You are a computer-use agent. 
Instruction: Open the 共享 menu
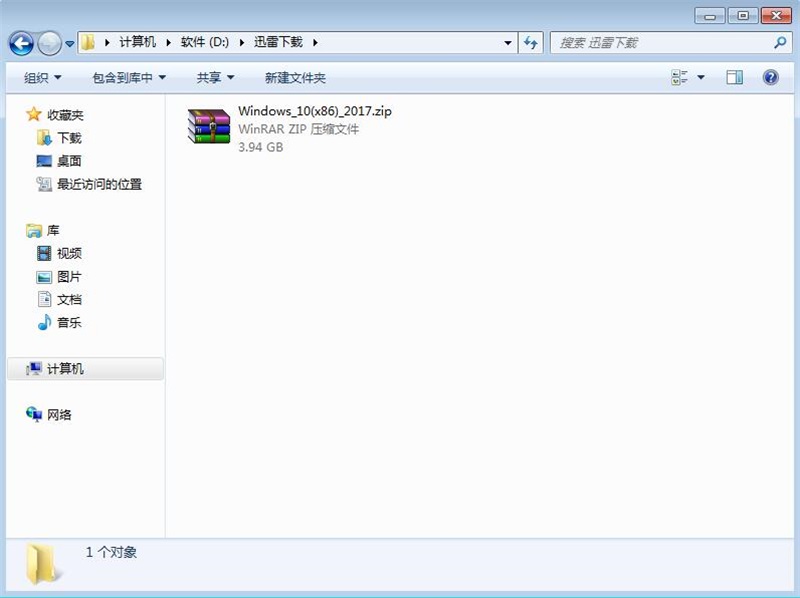coord(215,78)
